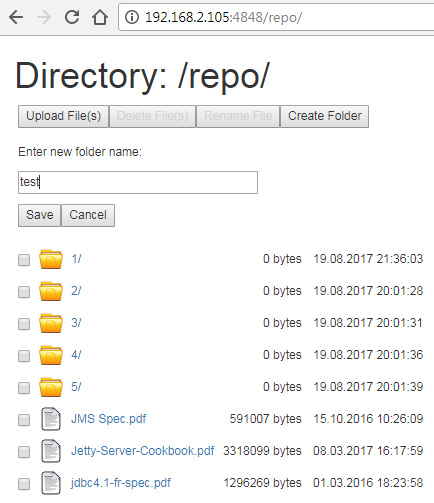View site info icon in address bar
434x503 pixels.
[x=132, y=17]
